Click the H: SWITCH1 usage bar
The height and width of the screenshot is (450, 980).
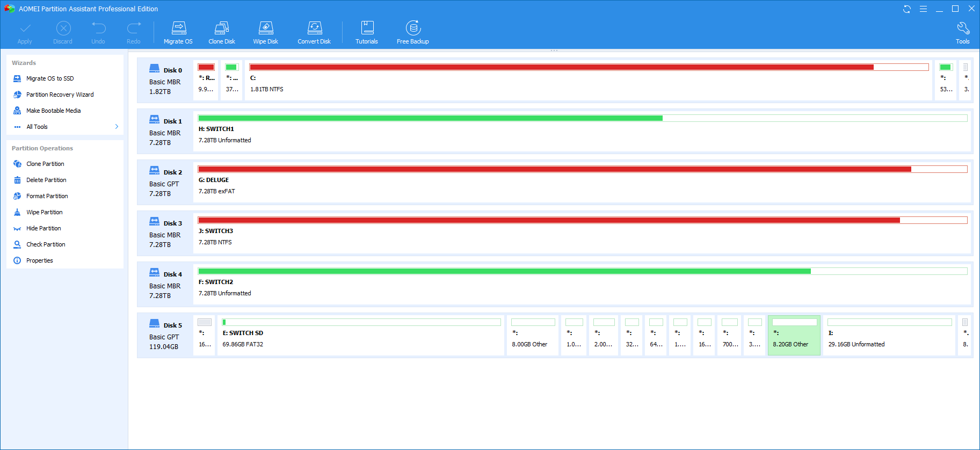[583, 118]
